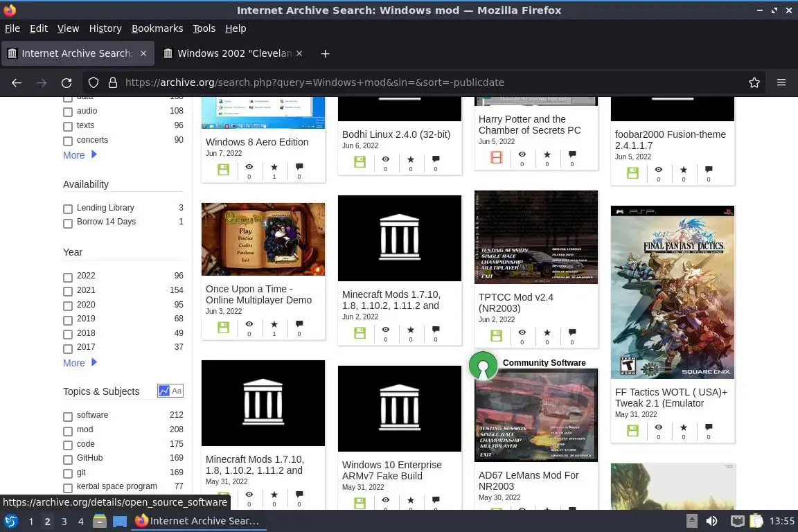The image size is (798, 532).
Task: Open the Bookmarks menu
Action: click(x=157, y=28)
